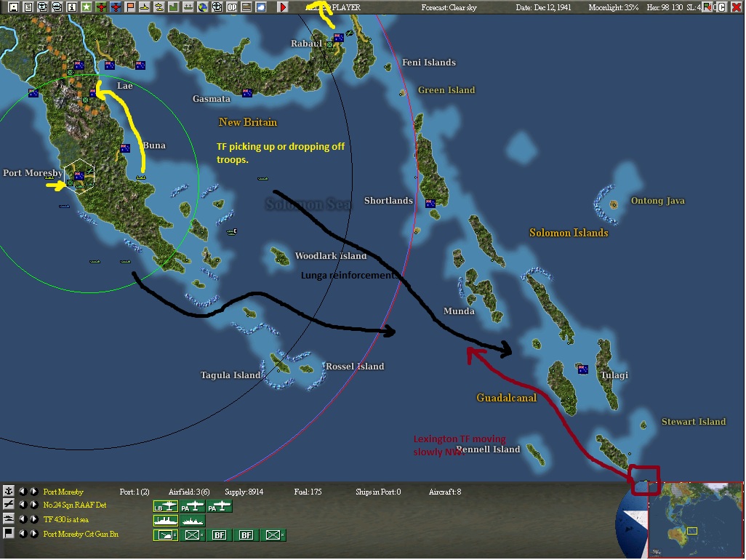
Task: Click the anchor icon beside Port Moresby row
Action: [x=8, y=490]
